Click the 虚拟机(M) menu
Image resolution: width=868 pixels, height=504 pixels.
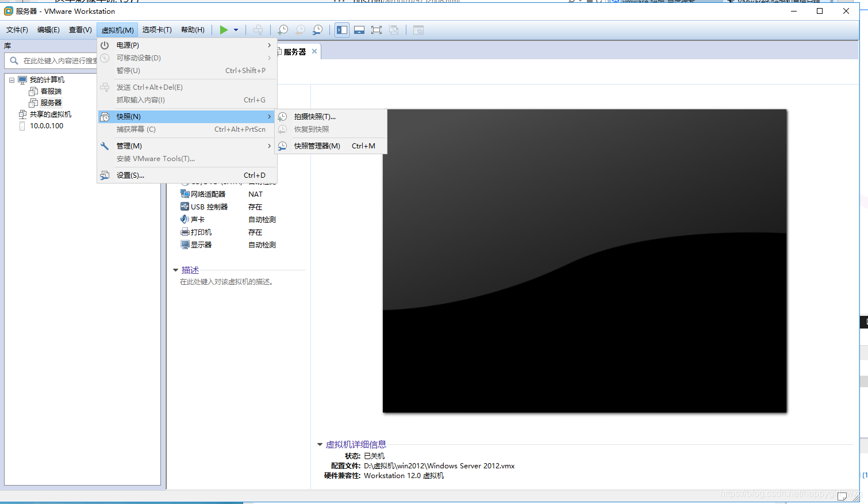tap(117, 30)
